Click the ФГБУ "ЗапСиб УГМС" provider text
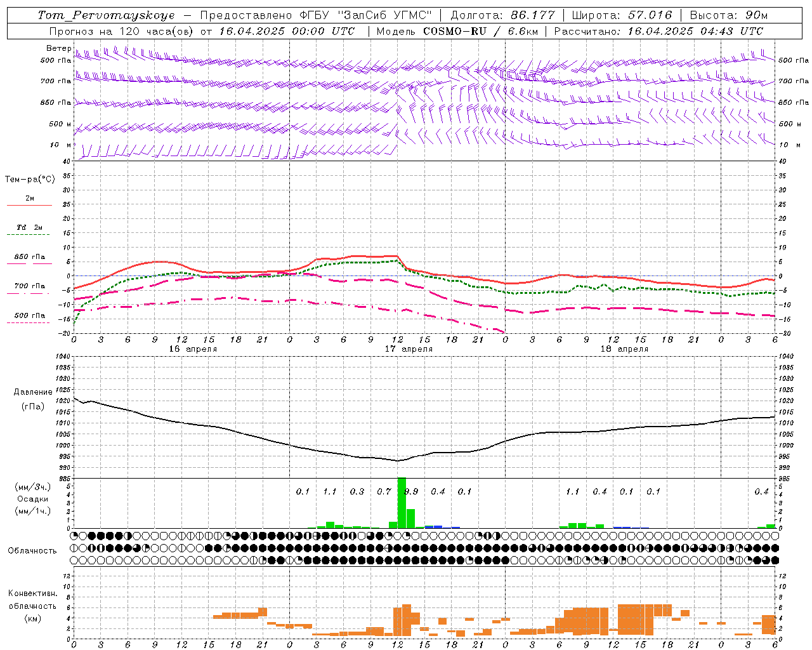This screenshot has width=812, height=650. tap(364, 15)
